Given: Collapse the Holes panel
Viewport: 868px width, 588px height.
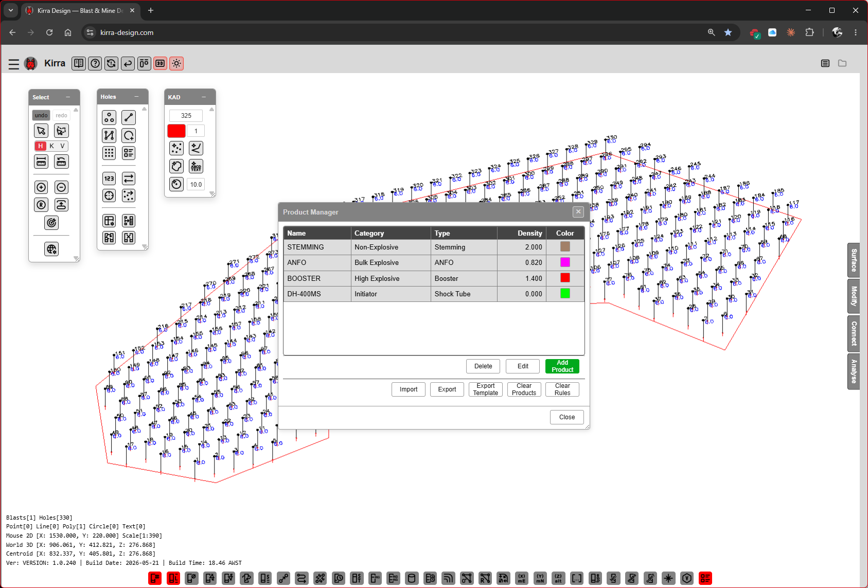Looking at the screenshot, I should pyautogui.click(x=136, y=97).
